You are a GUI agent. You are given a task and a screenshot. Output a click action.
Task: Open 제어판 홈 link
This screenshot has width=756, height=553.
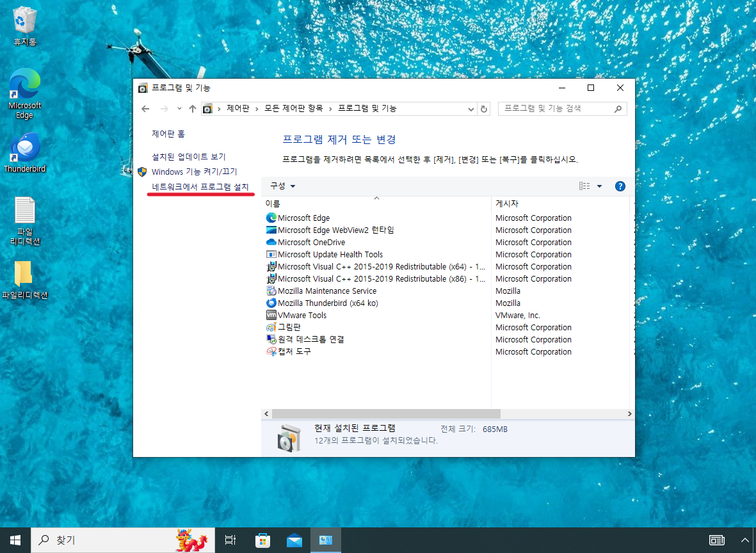pos(168,134)
